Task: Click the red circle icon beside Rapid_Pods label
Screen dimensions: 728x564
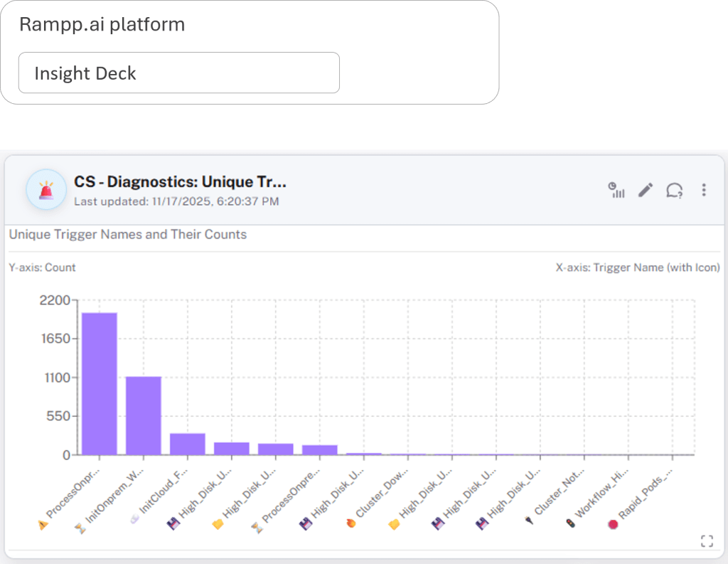Action: click(614, 525)
